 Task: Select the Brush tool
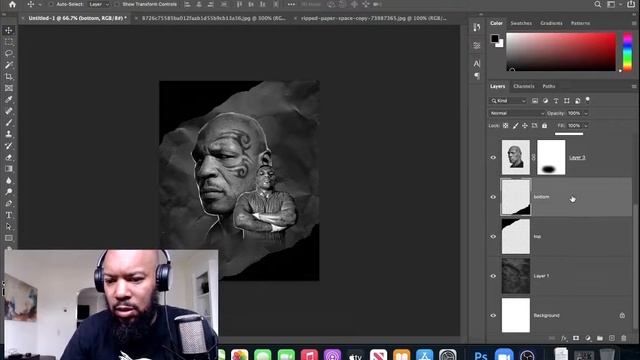tap(9, 122)
